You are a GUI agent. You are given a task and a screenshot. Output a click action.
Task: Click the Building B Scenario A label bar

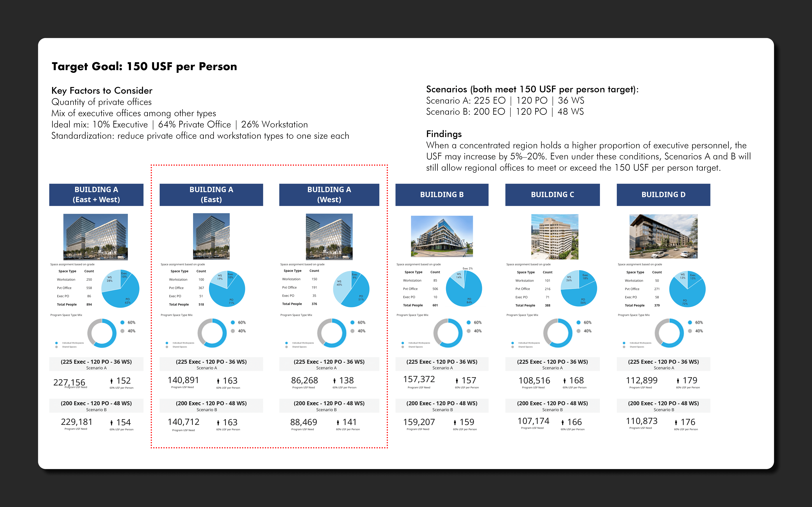[442, 364]
